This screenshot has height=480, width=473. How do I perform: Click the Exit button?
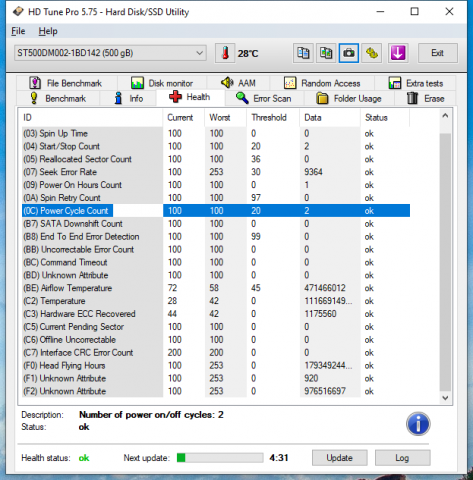(438, 53)
